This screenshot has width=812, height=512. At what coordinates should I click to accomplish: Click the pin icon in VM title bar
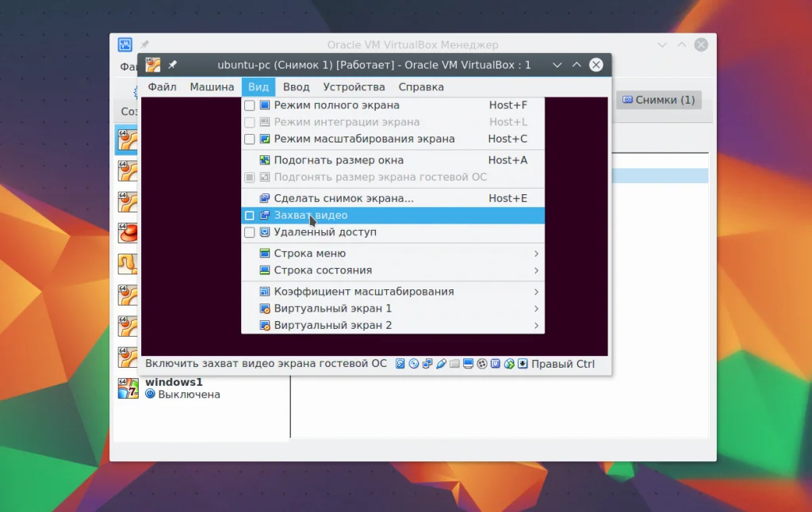173,65
